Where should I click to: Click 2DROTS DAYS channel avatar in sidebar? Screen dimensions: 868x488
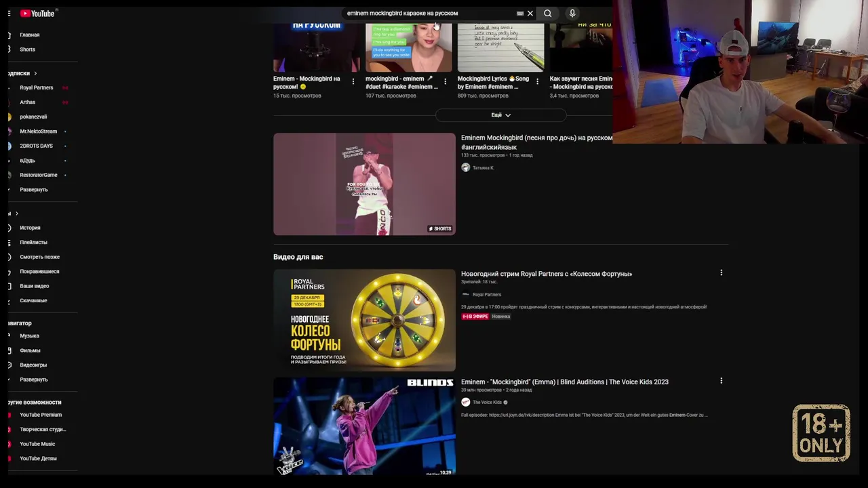point(9,146)
